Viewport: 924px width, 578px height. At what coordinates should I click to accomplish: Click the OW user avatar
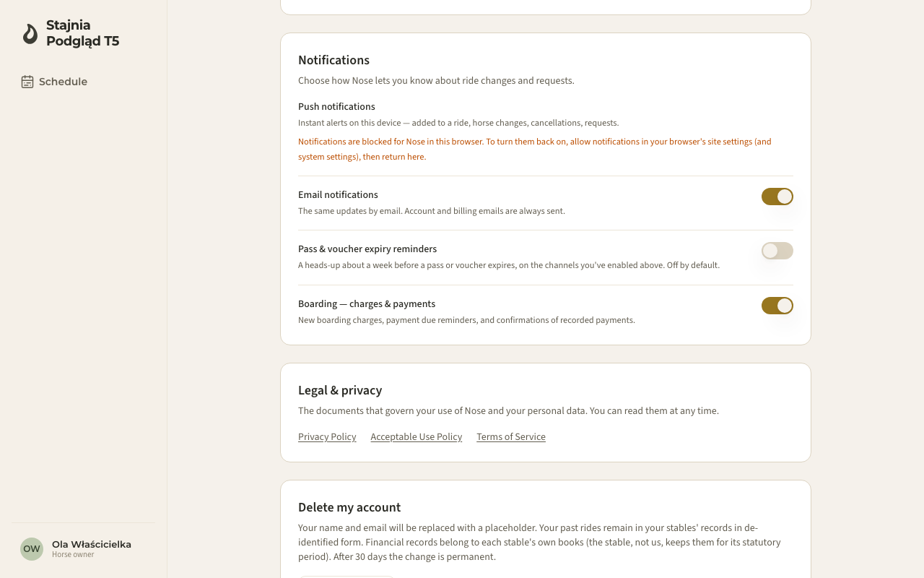32,549
